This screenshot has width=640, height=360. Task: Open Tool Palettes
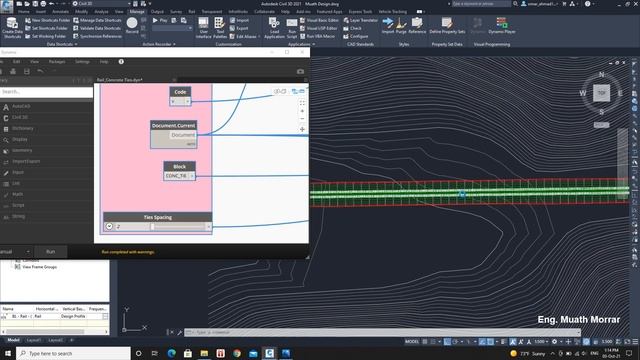(x=220, y=28)
